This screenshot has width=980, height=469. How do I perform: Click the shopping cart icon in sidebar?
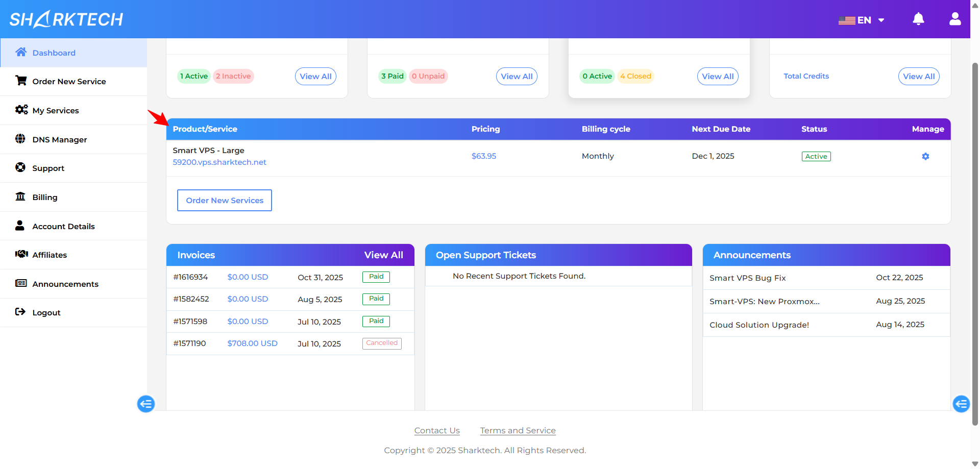click(21, 81)
